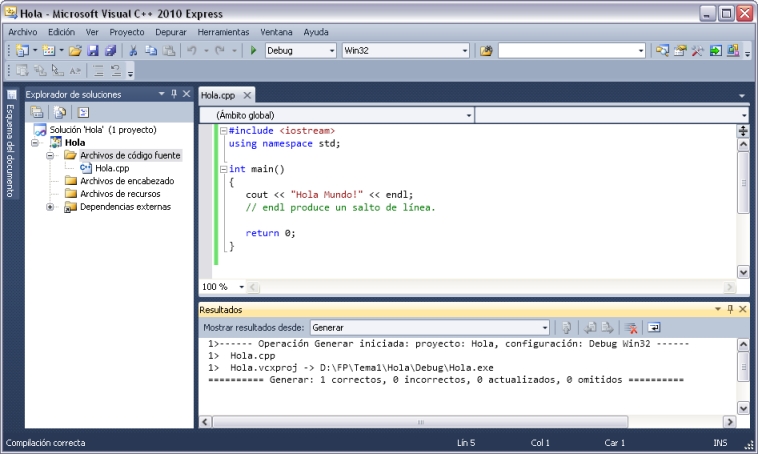Close the Hola.cpp tab
Screen dimensions: 758x454
[x=247, y=95]
